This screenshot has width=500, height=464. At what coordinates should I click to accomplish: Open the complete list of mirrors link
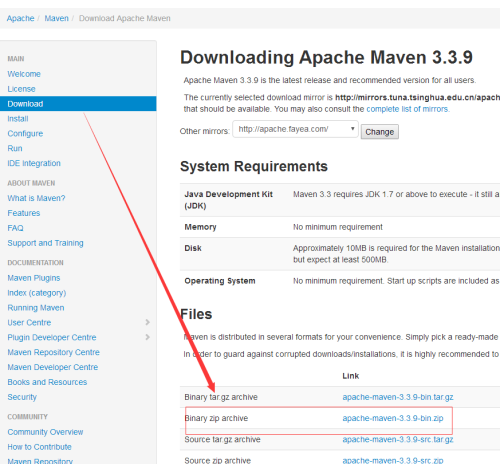(408, 109)
